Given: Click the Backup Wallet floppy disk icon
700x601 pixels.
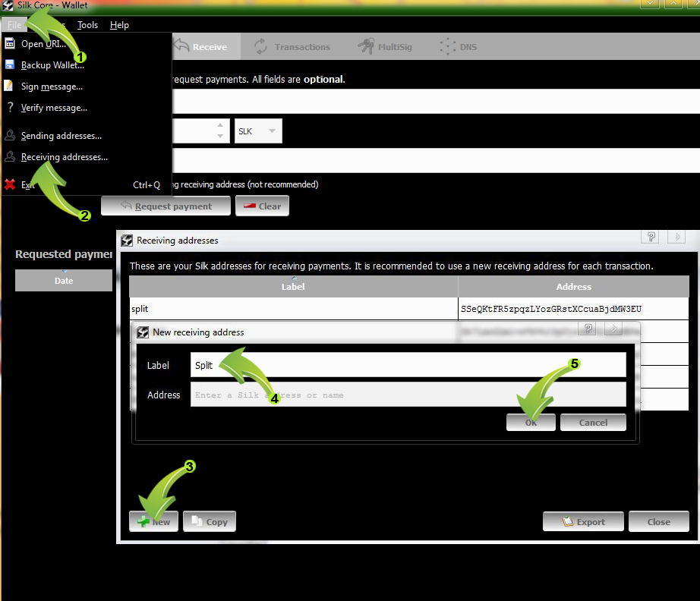Looking at the screenshot, I should click(9, 65).
